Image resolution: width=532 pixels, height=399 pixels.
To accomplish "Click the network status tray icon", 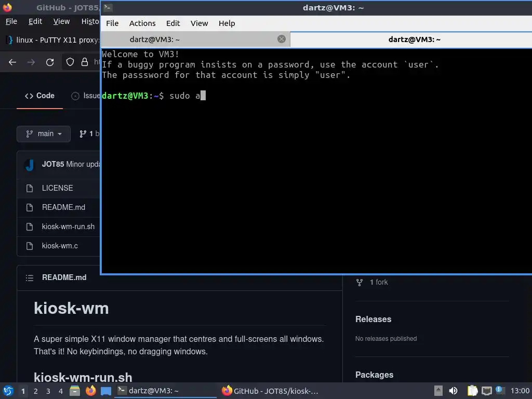I will [x=486, y=391].
